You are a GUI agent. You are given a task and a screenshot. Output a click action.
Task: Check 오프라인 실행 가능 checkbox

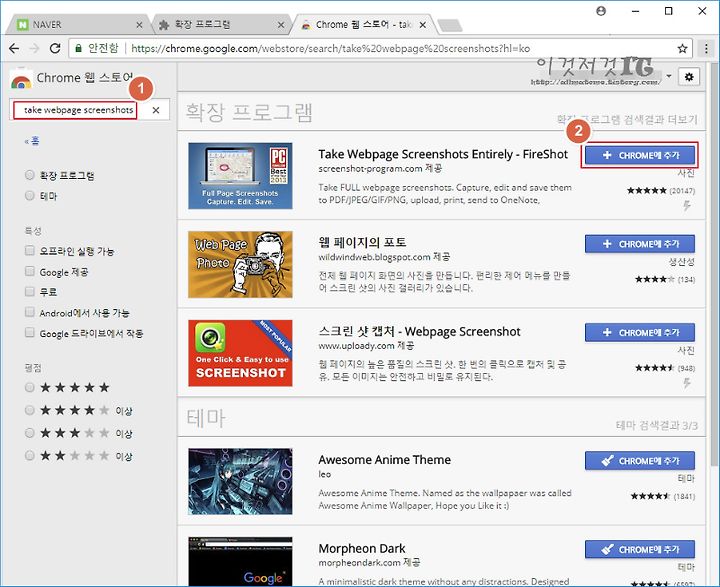[x=30, y=250]
